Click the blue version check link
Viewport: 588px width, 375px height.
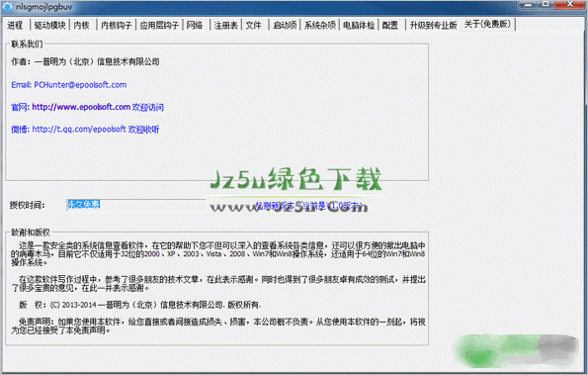click(x=309, y=206)
